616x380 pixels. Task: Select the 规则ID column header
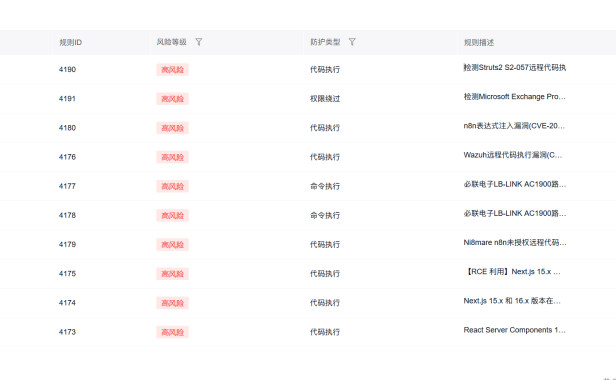(x=71, y=42)
